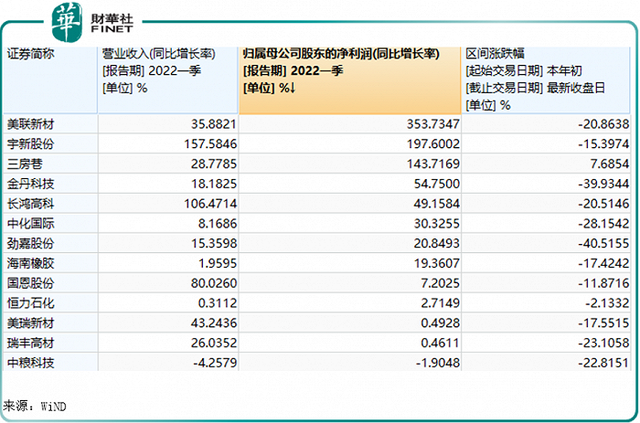Click revenue value 28.7785
Screen dimensions: 640x423
[x=214, y=164]
